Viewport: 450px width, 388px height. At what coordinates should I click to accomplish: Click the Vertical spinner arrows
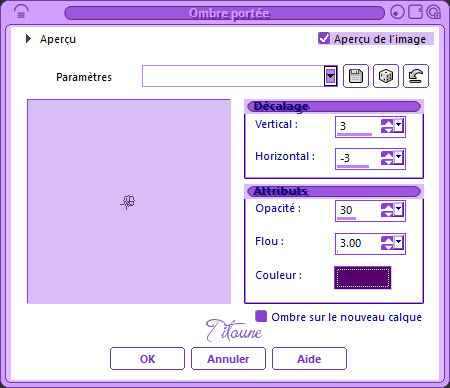[387, 126]
